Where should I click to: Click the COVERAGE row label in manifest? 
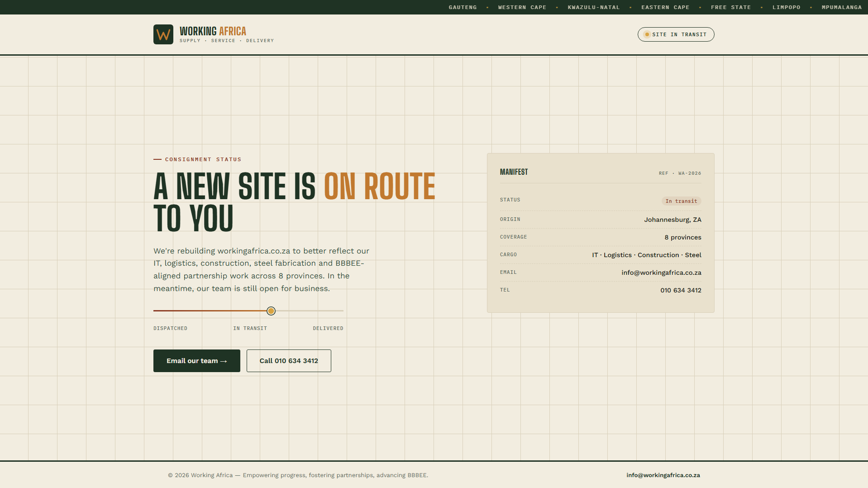point(513,237)
